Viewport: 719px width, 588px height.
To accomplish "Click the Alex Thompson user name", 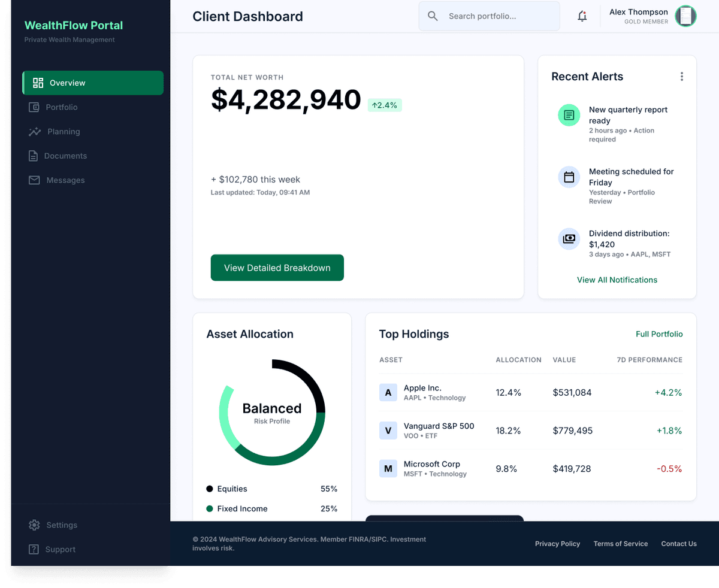I will (639, 12).
